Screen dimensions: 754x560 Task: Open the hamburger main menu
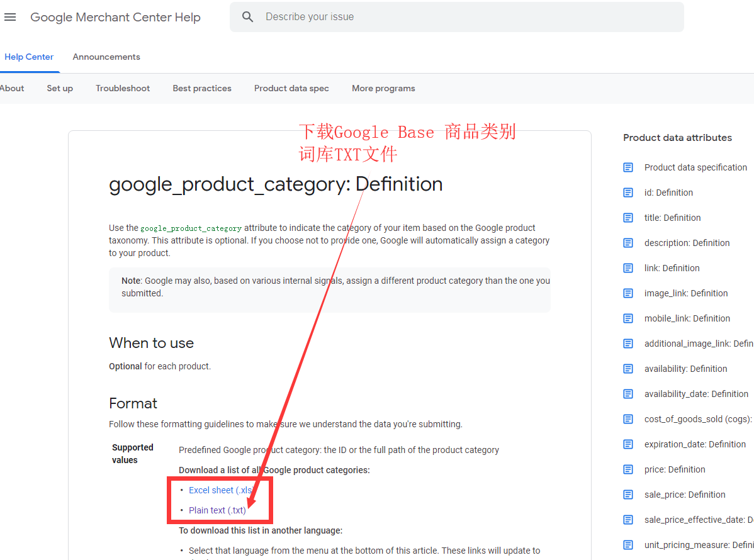tap(10, 18)
